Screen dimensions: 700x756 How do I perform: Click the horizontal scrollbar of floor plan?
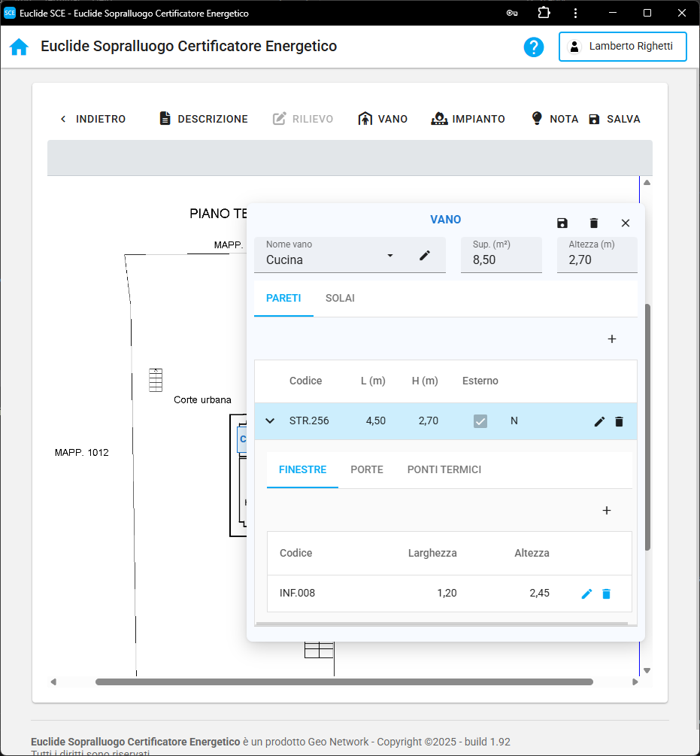[x=344, y=682]
